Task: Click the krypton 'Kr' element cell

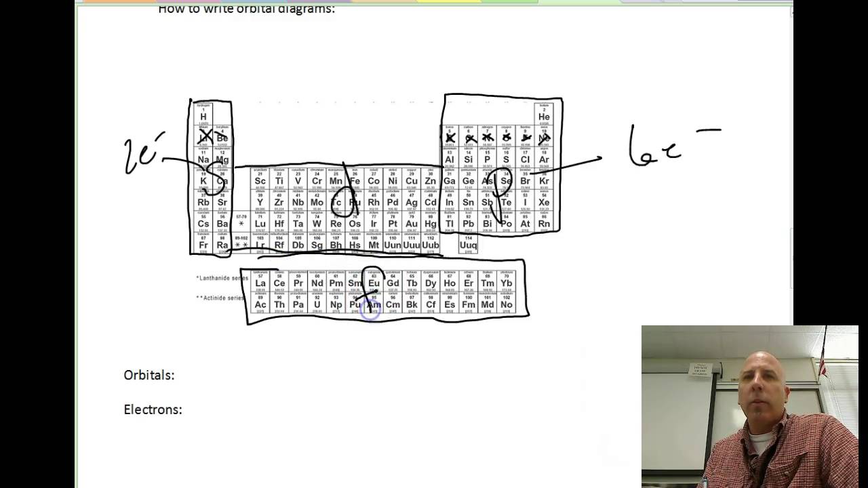Action: click(x=544, y=178)
